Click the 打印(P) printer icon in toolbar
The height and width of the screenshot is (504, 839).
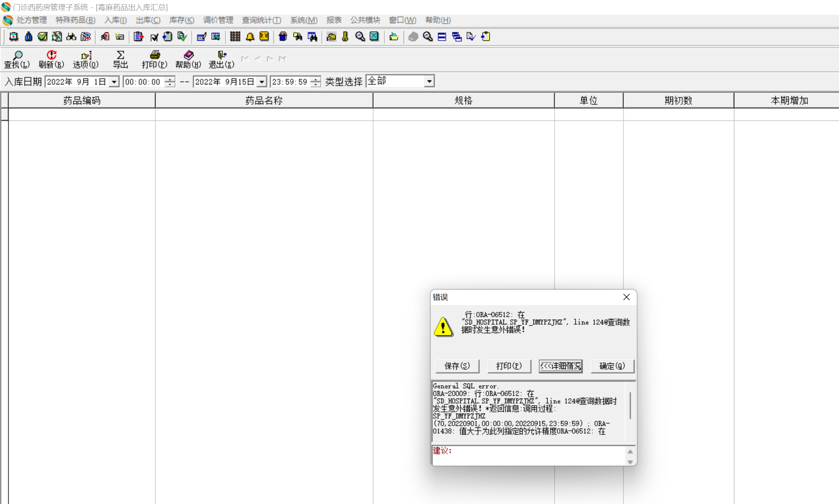[x=154, y=59]
